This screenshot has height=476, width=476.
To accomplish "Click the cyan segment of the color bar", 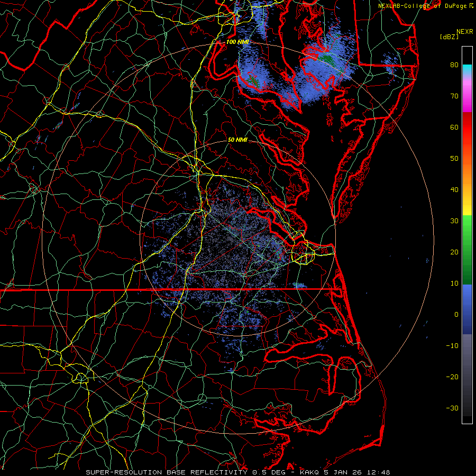I will (467, 70).
